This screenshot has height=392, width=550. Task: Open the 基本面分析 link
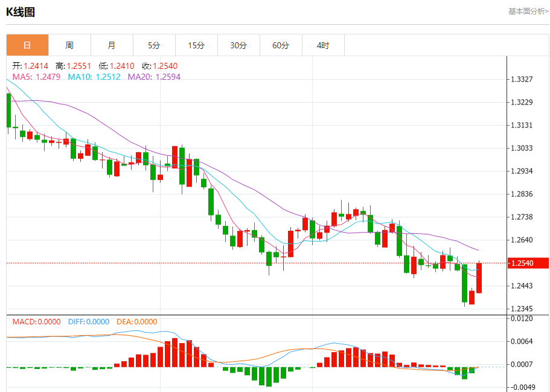point(528,11)
